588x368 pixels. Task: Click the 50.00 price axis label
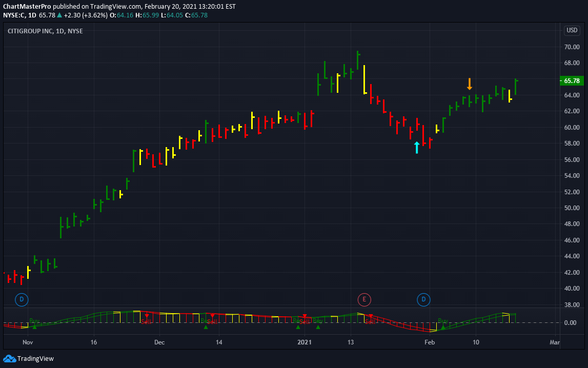pos(572,208)
